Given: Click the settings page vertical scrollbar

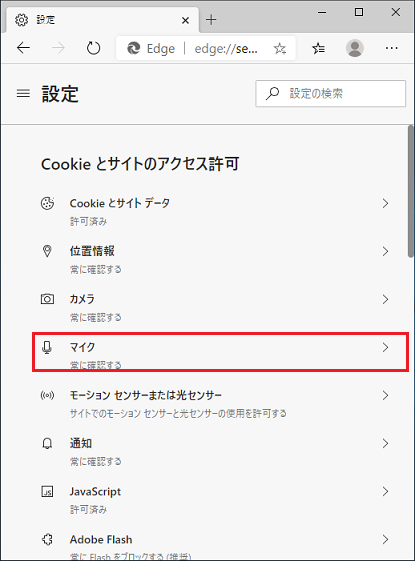Looking at the screenshot, I should 411,191.
